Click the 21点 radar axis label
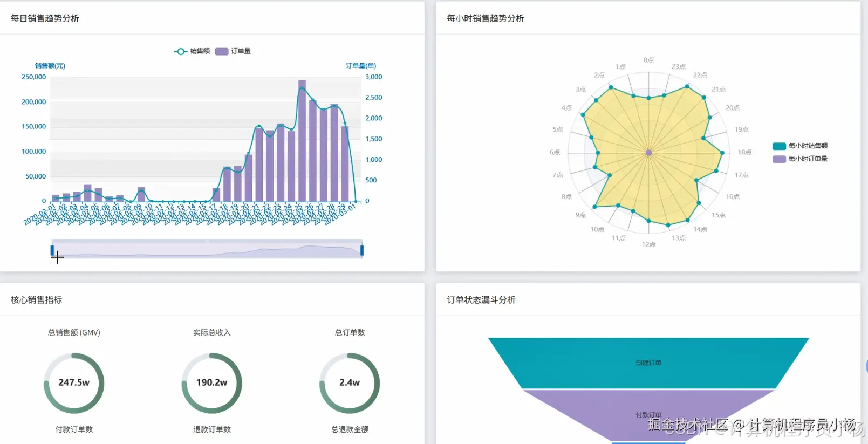 pyautogui.click(x=719, y=90)
